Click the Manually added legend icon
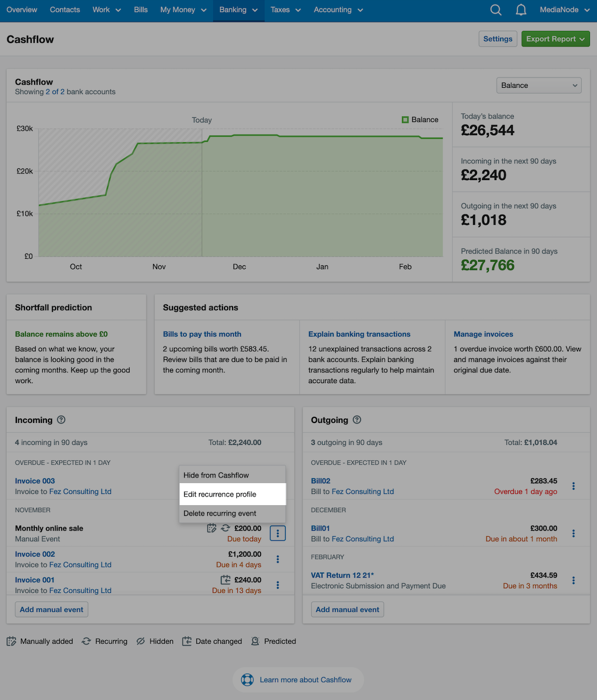The image size is (597, 700). [11, 641]
